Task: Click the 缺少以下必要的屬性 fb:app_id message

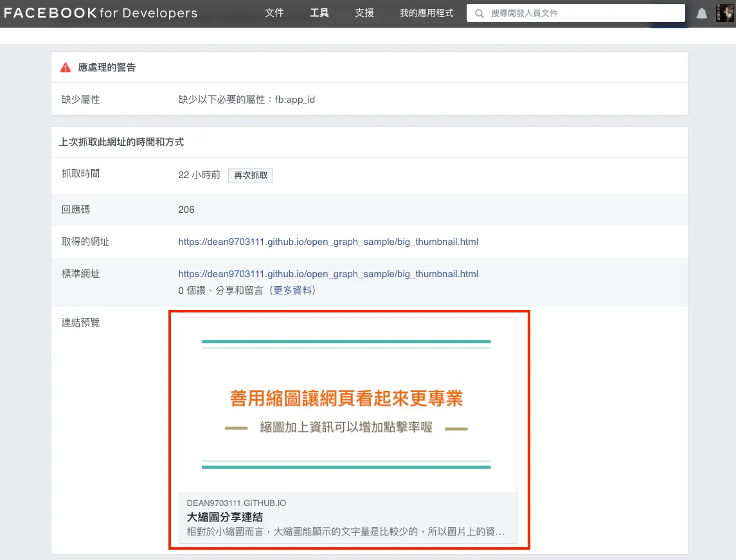Action: click(x=246, y=100)
